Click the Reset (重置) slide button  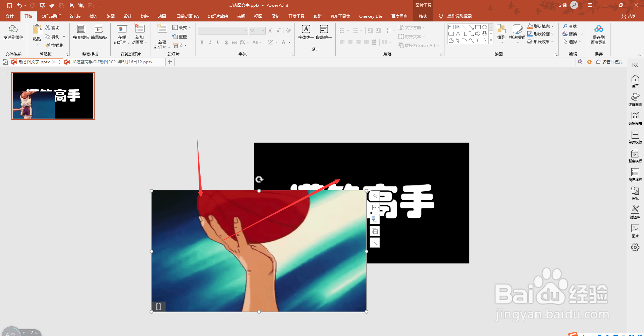click(180, 37)
